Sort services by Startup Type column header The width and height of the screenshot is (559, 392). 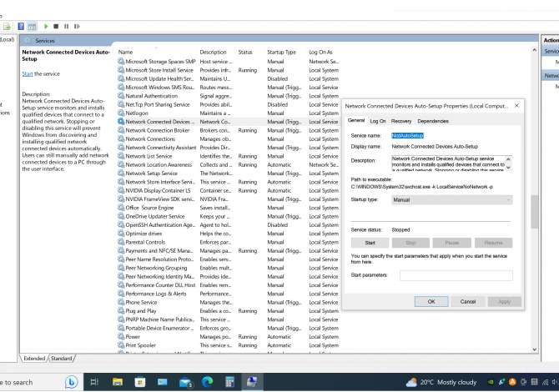pyautogui.click(x=282, y=52)
